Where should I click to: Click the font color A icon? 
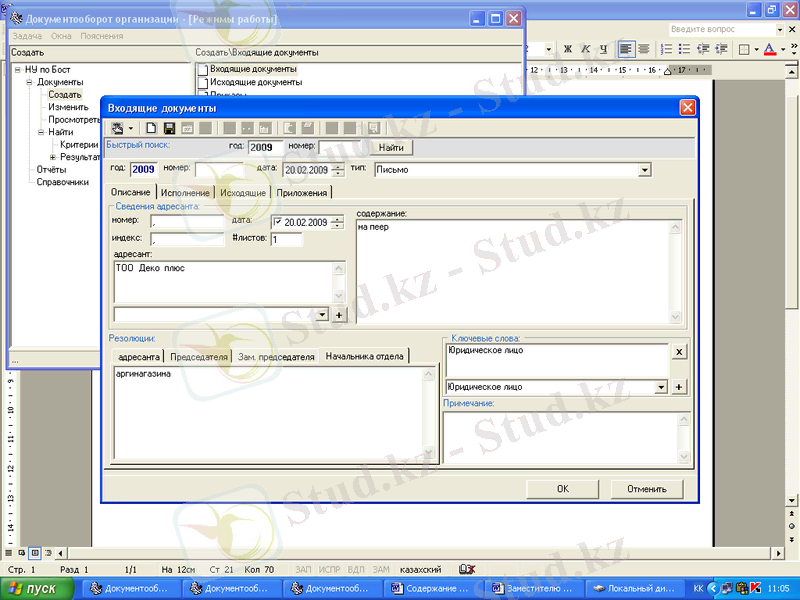(768, 49)
